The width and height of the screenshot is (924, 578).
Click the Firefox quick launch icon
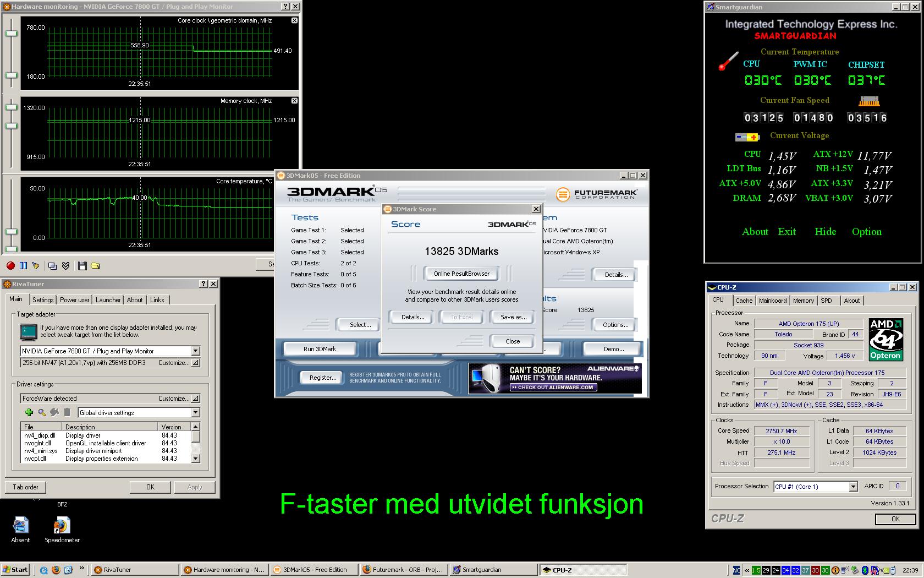56,570
